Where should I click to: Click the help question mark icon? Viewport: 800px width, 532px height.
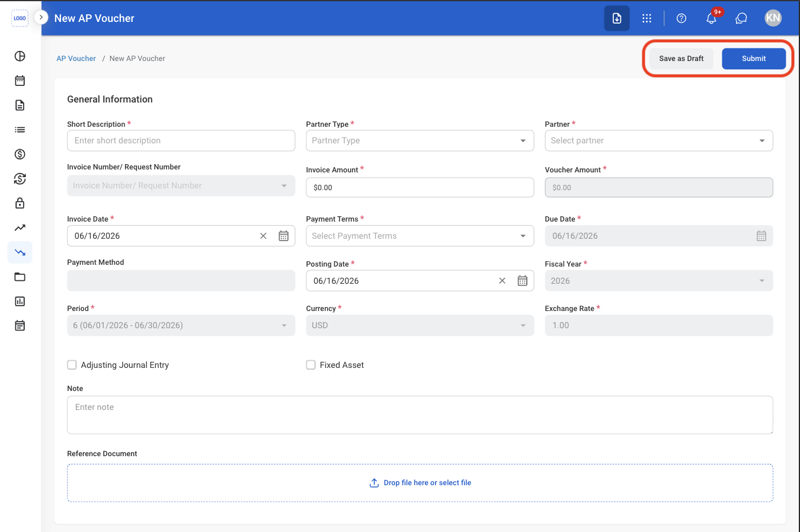(x=681, y=18)
